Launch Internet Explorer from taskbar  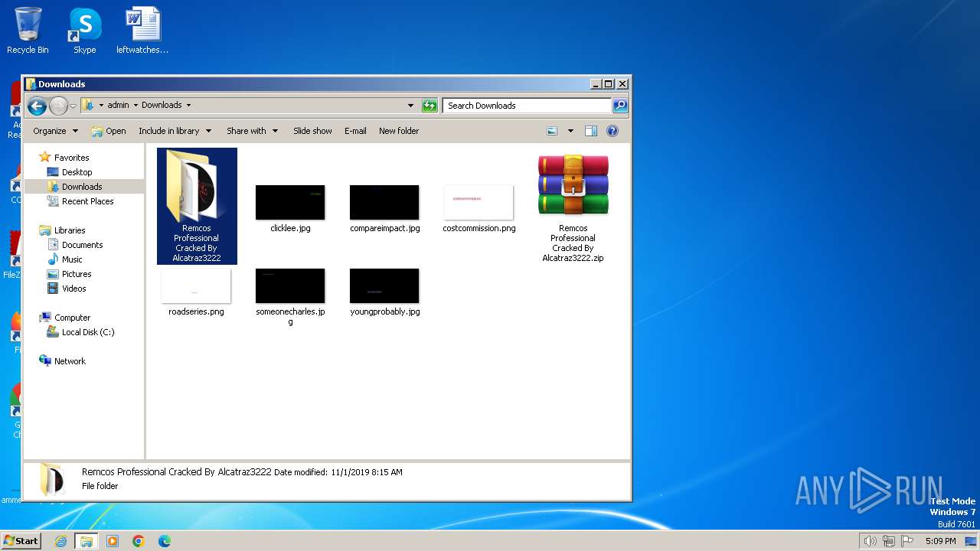(x=60, y=541)
